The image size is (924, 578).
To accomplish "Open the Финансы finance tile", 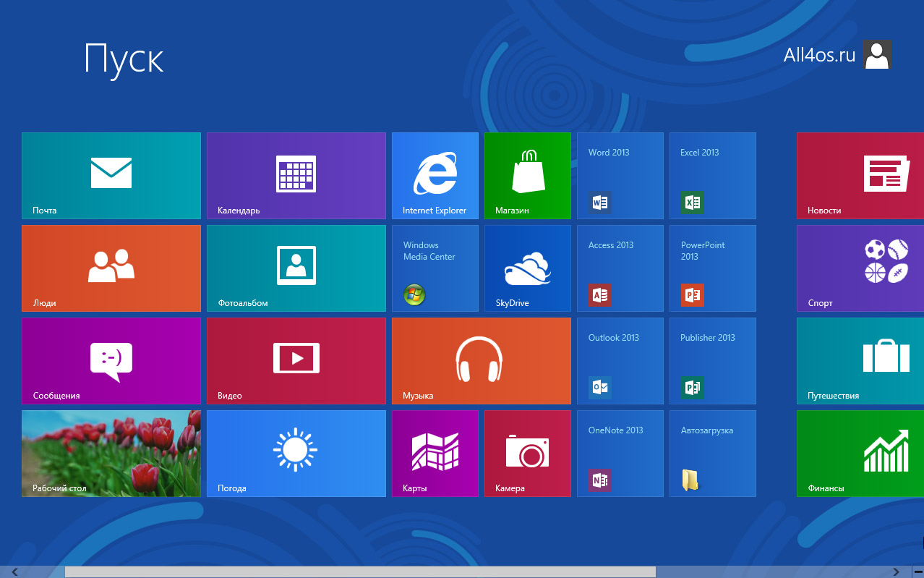I will point(860,454).
